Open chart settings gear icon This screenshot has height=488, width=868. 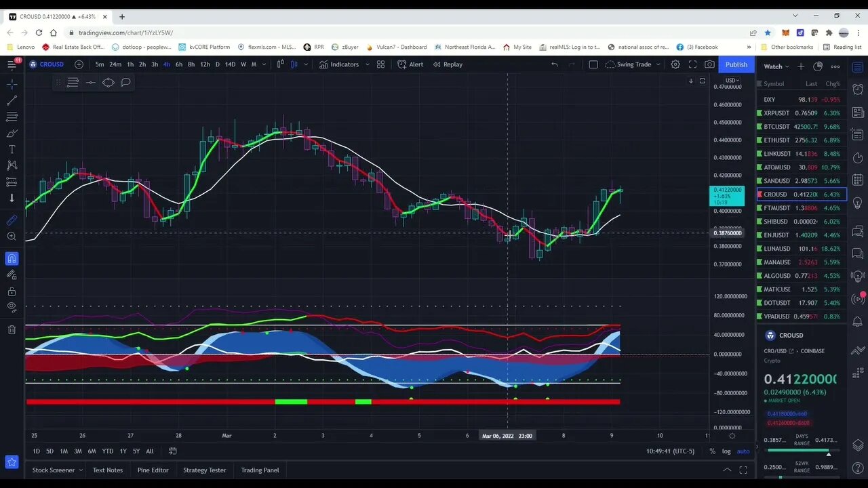pyautogui.click(x=675, y=64)
